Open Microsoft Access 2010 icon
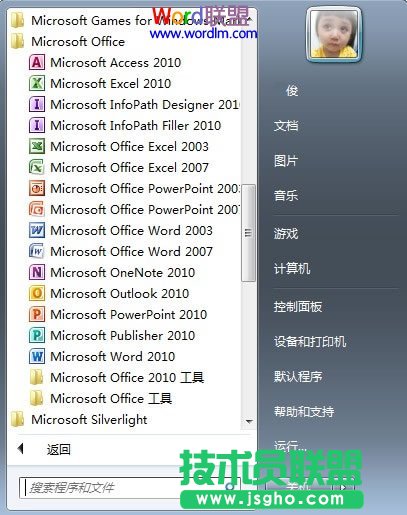407x515 pixels. tap(37, 62)
